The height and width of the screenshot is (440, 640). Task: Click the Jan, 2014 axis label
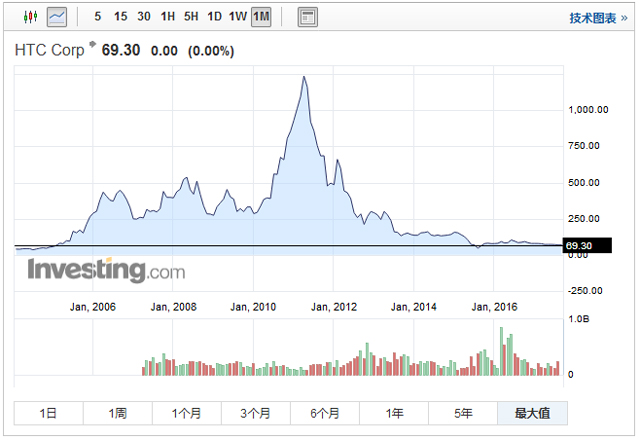[413, 307]
